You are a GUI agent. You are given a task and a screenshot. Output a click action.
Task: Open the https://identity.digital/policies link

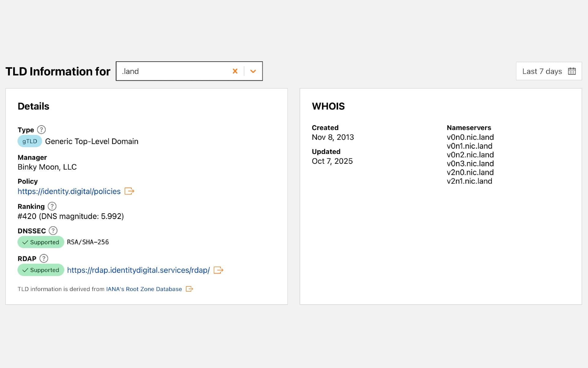pyautogui.click(x=69, y=191)
